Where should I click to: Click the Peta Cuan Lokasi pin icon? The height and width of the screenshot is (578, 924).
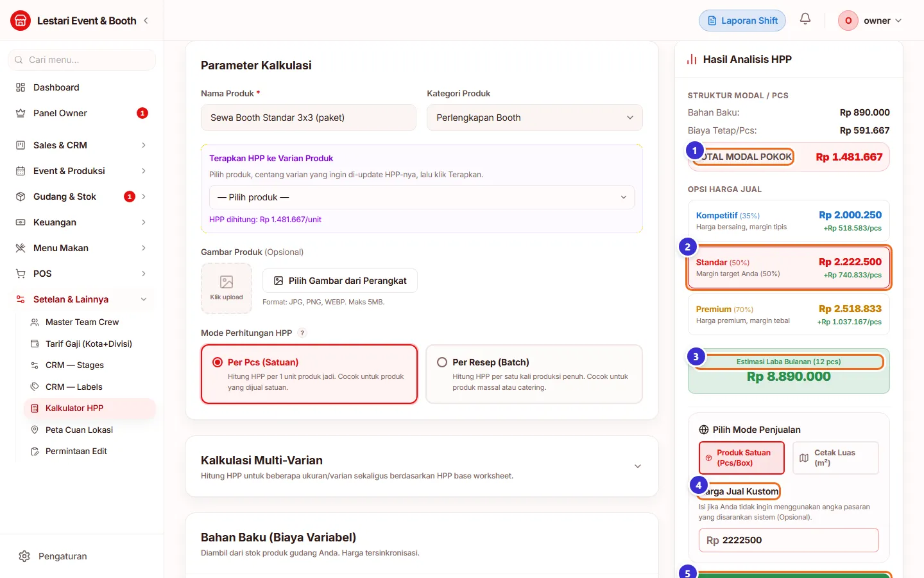(x=35, y=430)
